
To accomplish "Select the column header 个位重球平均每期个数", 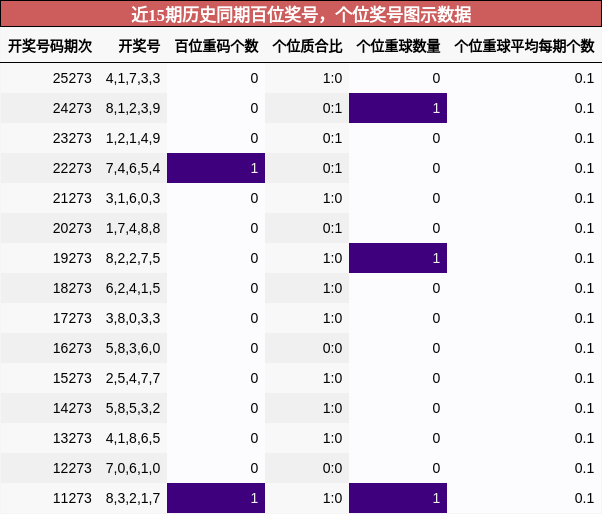I will click(524, 46).
